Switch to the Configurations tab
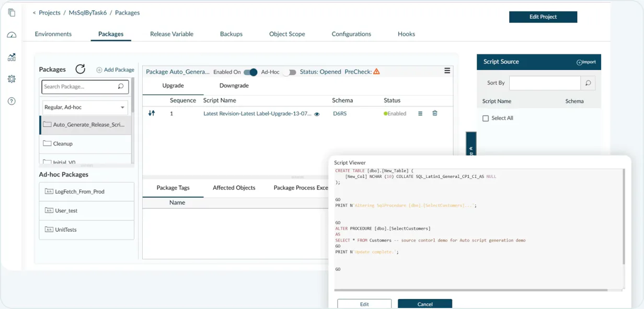 tap(351, 34)
